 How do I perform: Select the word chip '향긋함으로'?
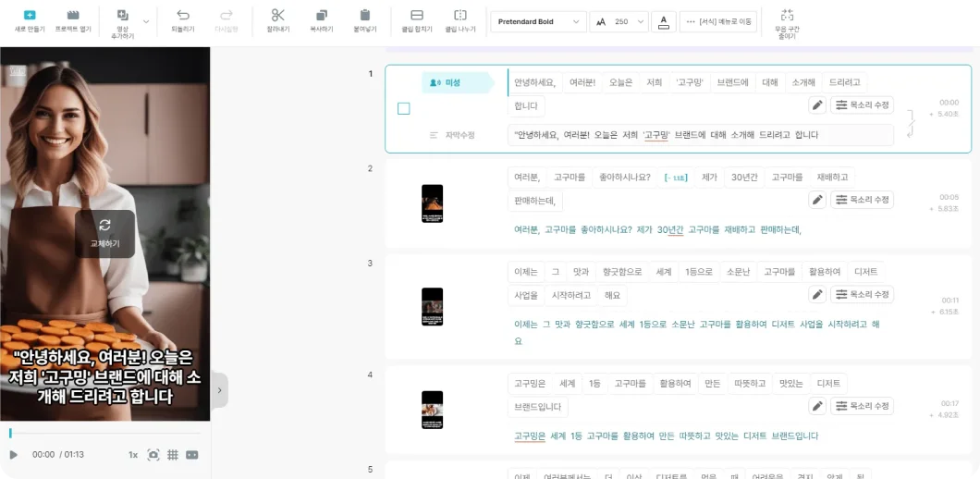622,272
